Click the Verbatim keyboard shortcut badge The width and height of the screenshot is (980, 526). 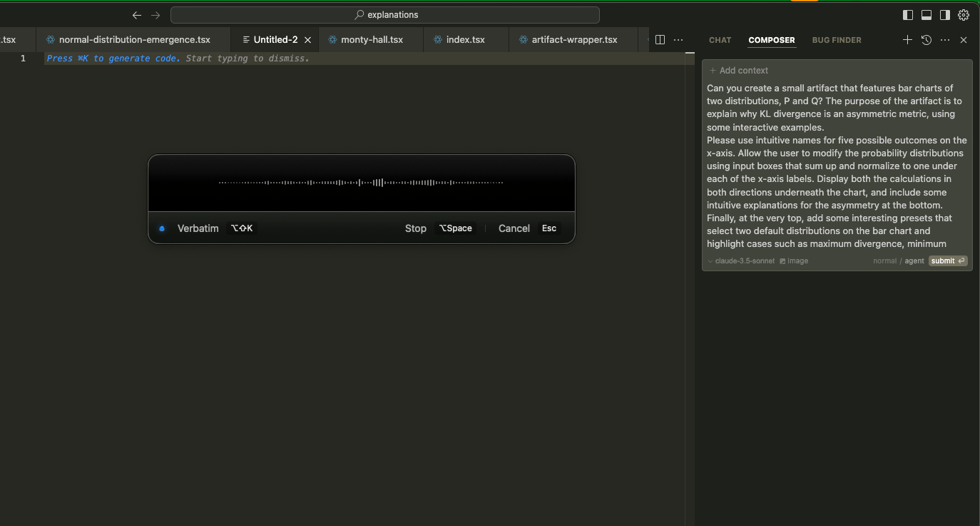[x=242, y=228]
